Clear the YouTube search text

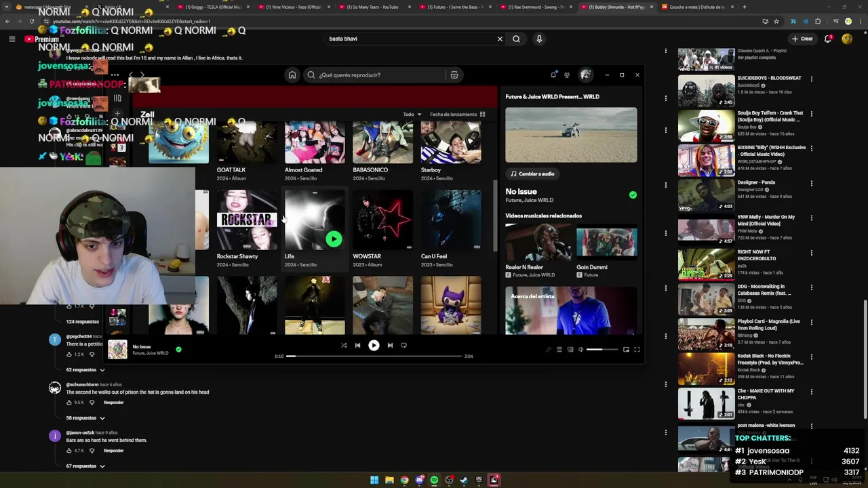500,39
